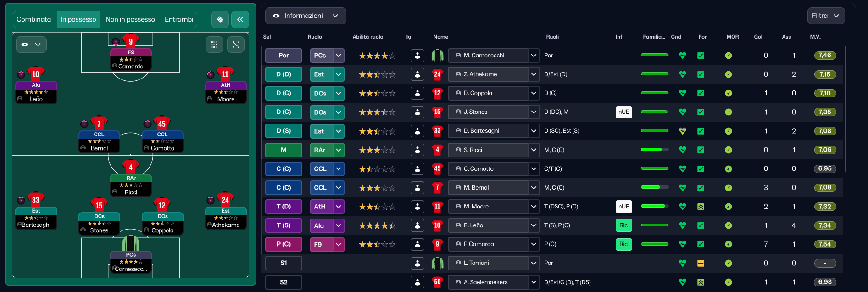The image size is (868, 292).
Task: Click green form checkmark for Bernal
Action: [x=701, y=188]
